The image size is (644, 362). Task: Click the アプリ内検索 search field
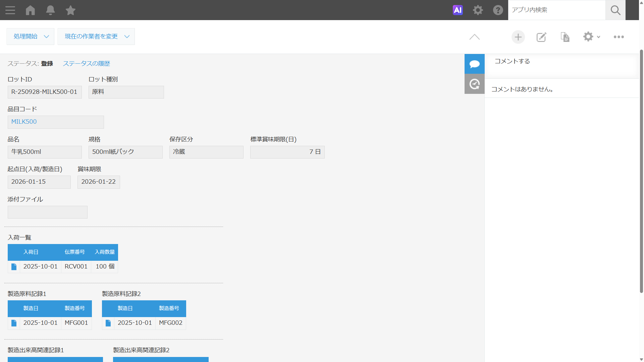coord(557,10)
